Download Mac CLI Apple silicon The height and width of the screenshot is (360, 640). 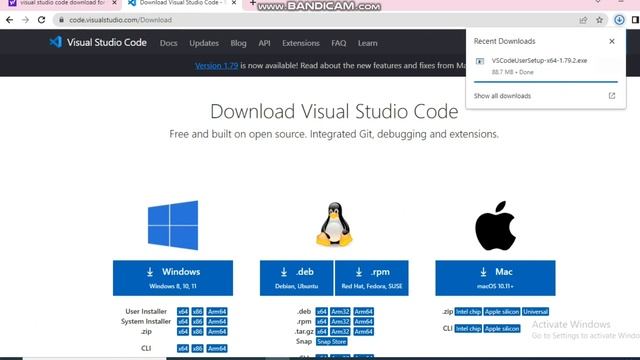(502, 329)
